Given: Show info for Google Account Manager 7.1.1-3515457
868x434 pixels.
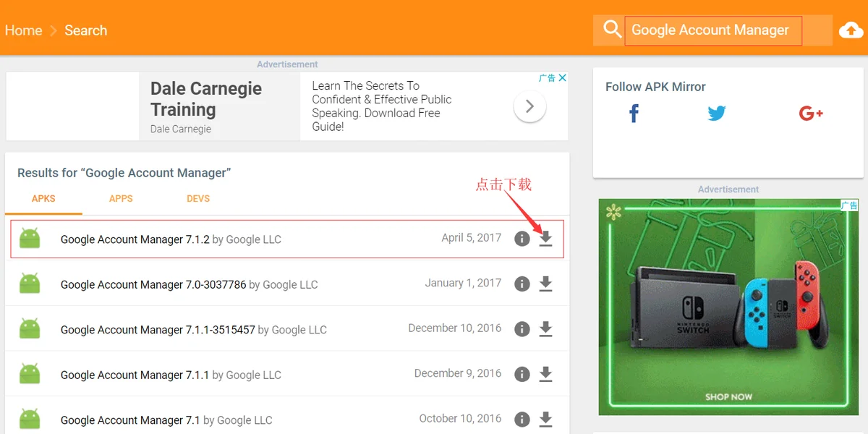Looking at the screenshot, I should (x=522, y=329).
